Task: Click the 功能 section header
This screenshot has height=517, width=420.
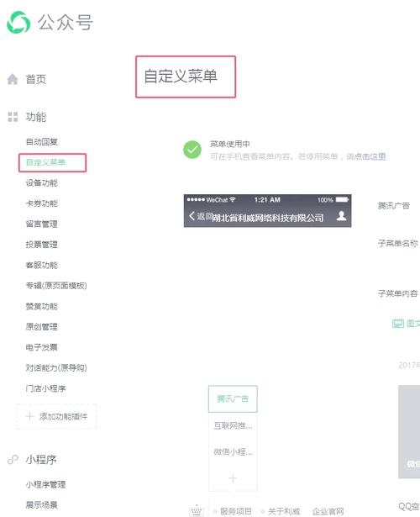Action: click(x=36, y=117)
